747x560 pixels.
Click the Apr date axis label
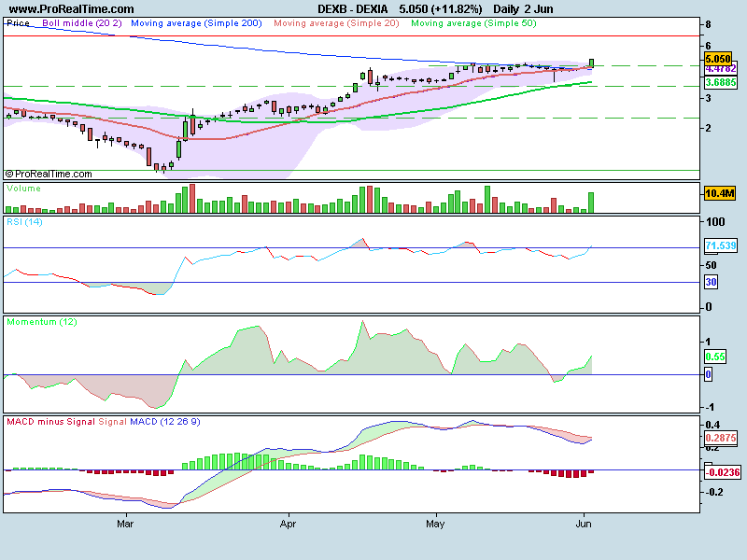[288, 524]
